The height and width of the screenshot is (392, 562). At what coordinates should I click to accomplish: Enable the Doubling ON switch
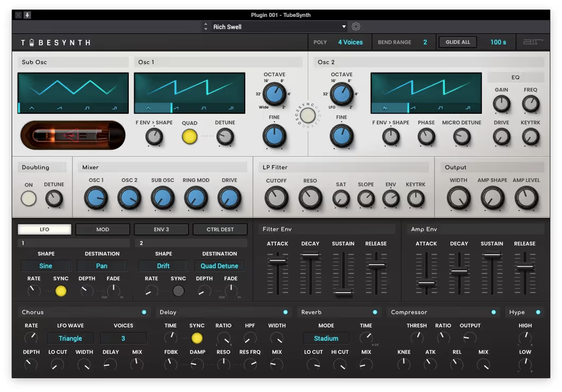point(29,199)
